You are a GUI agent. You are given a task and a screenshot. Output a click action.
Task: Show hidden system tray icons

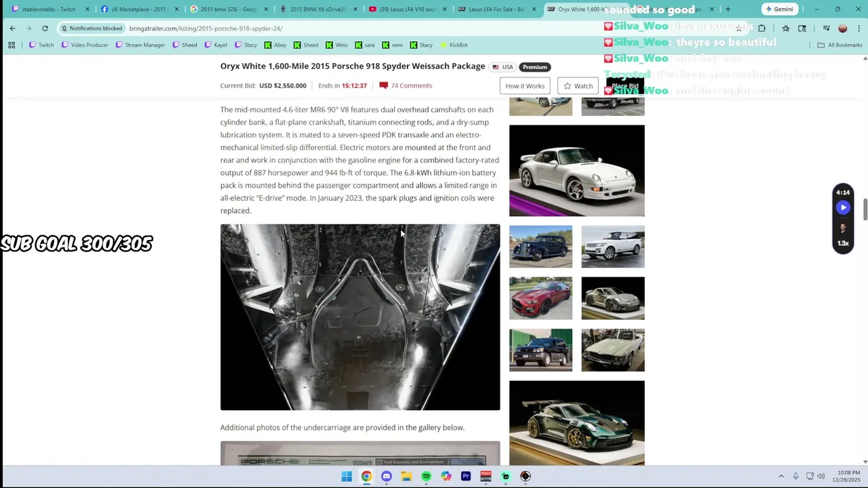pyautogui.click(x=781, y=476)
